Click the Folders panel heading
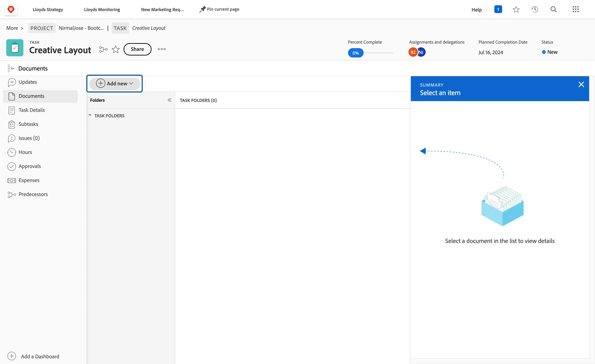595x364 pixels. pyautogui.click(x=97, y=100)
